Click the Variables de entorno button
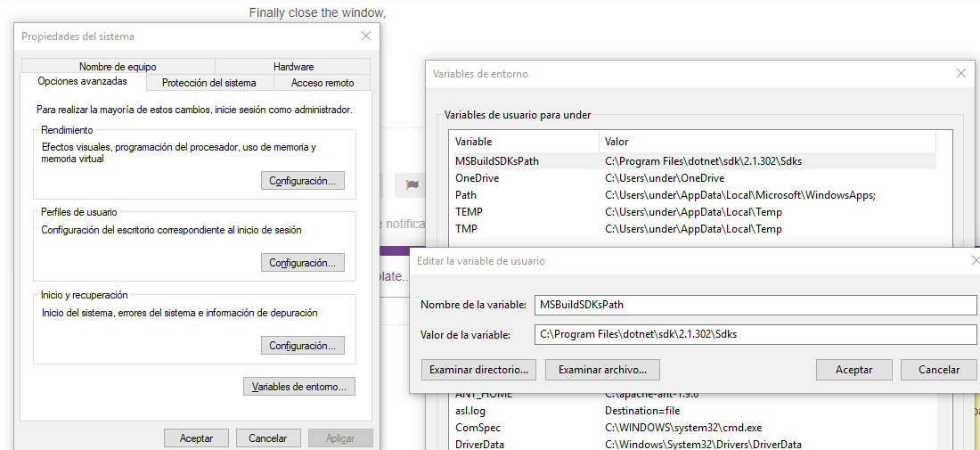Image resolution: width=980 pixels, height=450 pixels. pos(298,386)
